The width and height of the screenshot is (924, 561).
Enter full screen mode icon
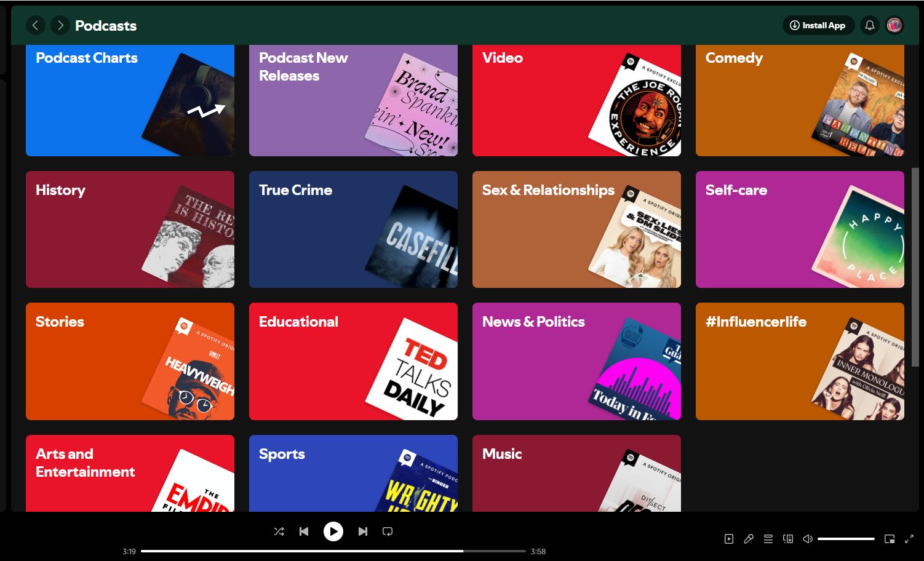pyautogui.click(x=909, y=539)
